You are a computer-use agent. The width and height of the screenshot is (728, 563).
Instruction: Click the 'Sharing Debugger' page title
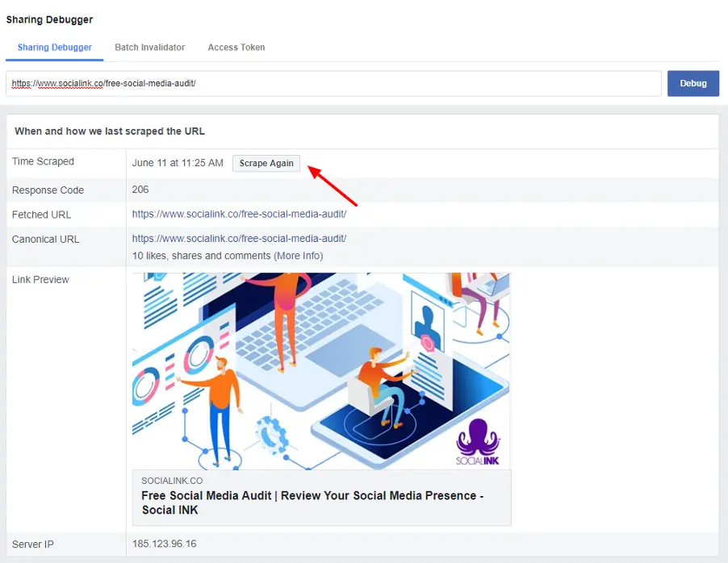click(x=50, y=19)
